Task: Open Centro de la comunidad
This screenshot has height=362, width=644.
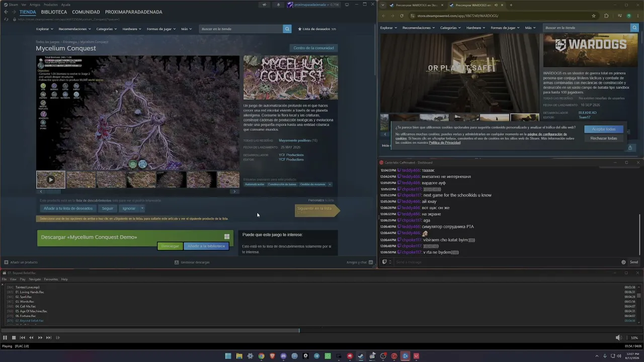Action: click(x=313, y=48)
